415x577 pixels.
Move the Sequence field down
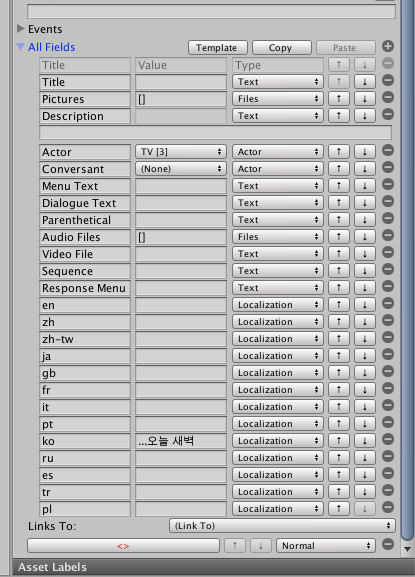[x=365, y=271]
